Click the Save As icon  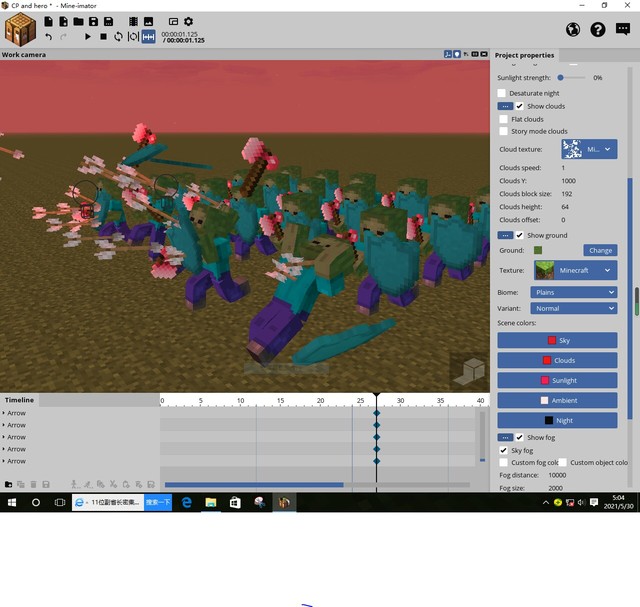tap(108, 21)
